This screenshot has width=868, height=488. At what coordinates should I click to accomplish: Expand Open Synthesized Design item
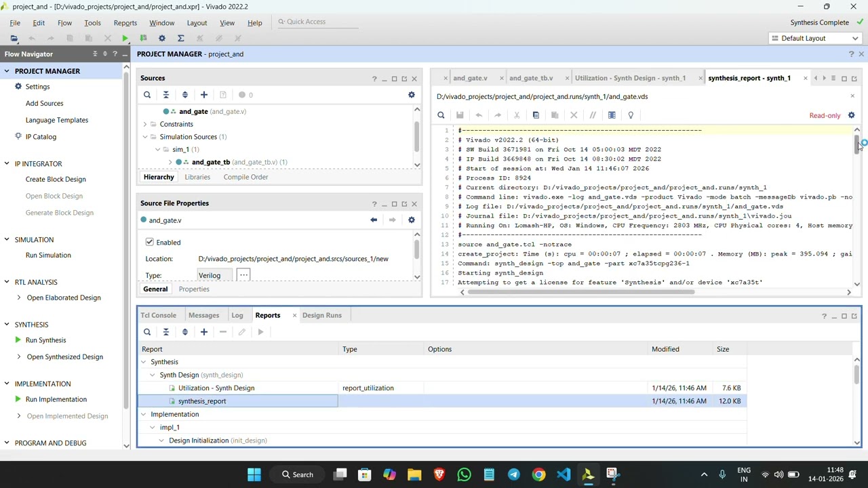pyautogui.click(x=18, y=357)
